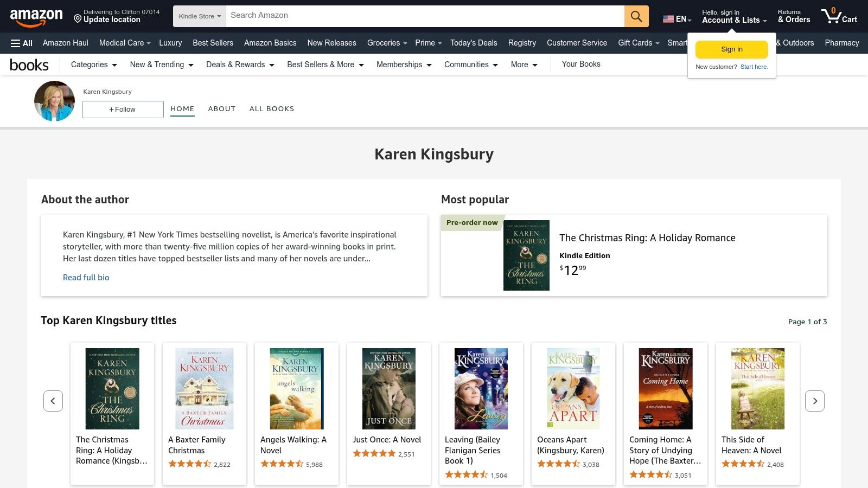The image size is (868, 488).
Task: Open Coming Home book cover
Action: pyautogui.click(x=666, y=389)
